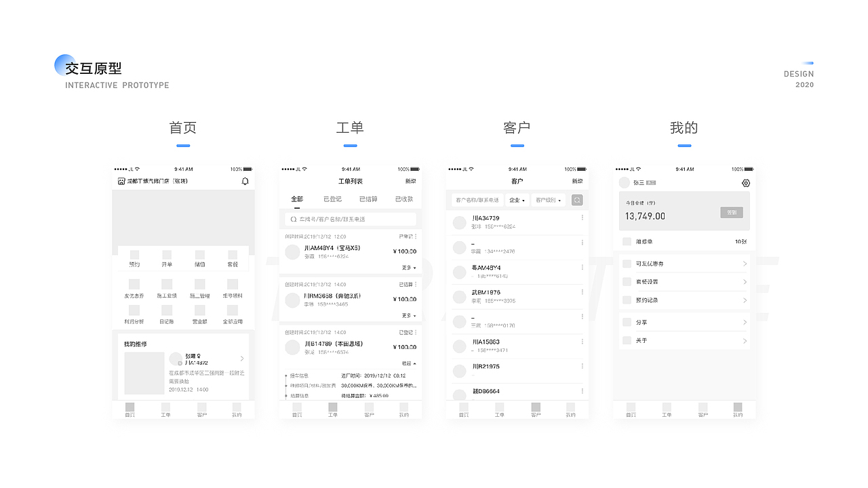
Task: Switch to 首页 tab in the 我的 screen's bottom bar
Action: pyautogui.click(x=631, y=409)
